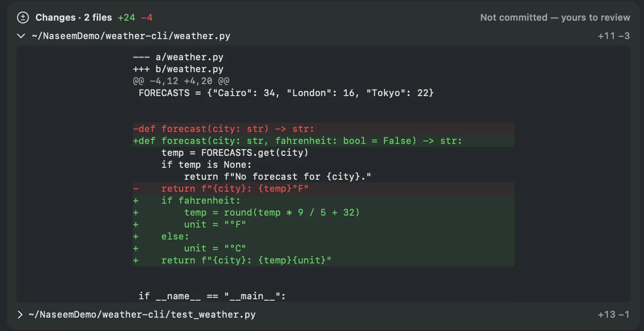Click the green +24 additions count
Image resolution: width=644 pixels, height=331 pixels.
coord(126,17)
